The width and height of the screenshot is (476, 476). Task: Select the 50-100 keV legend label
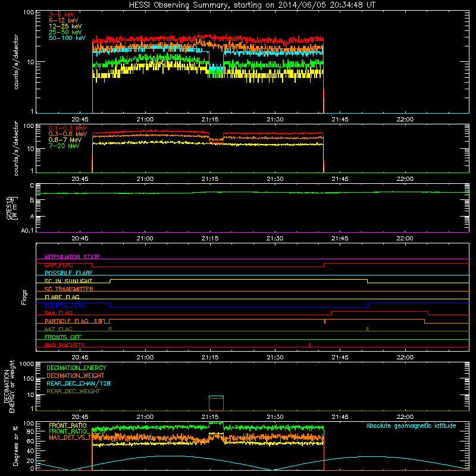(x=67, y=38)
